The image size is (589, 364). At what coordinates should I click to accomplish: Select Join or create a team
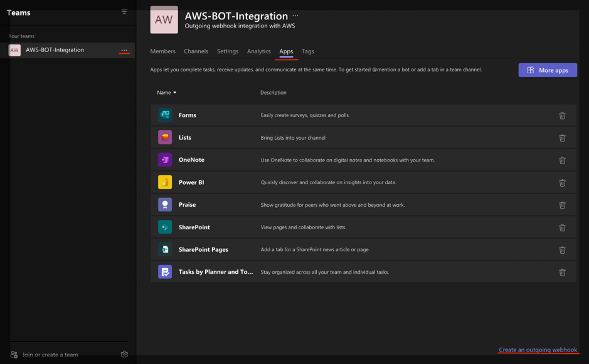click(x=50, y=355)
